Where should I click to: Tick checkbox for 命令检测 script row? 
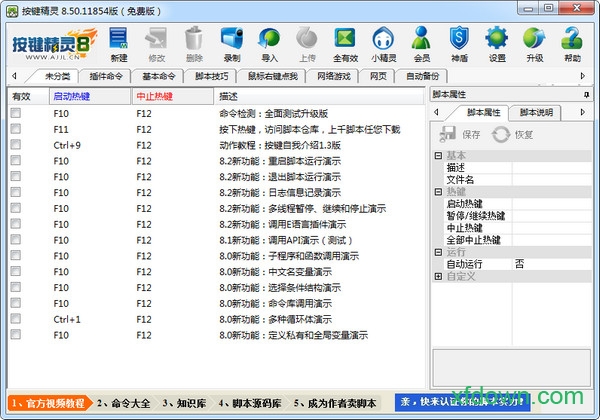[x=16, y=115]
